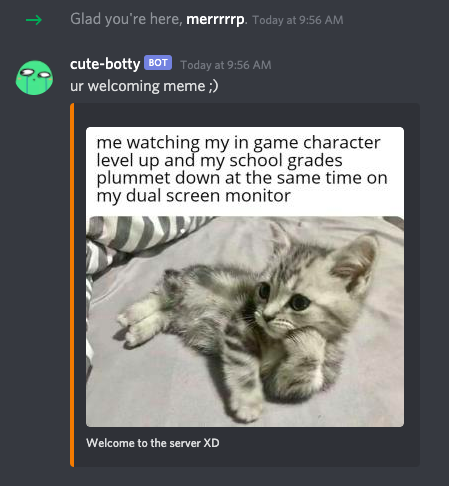The width and height of the screenshot is (449, 486).
Task: Click the green join arrow icon
Action: [x=34, y=20]
